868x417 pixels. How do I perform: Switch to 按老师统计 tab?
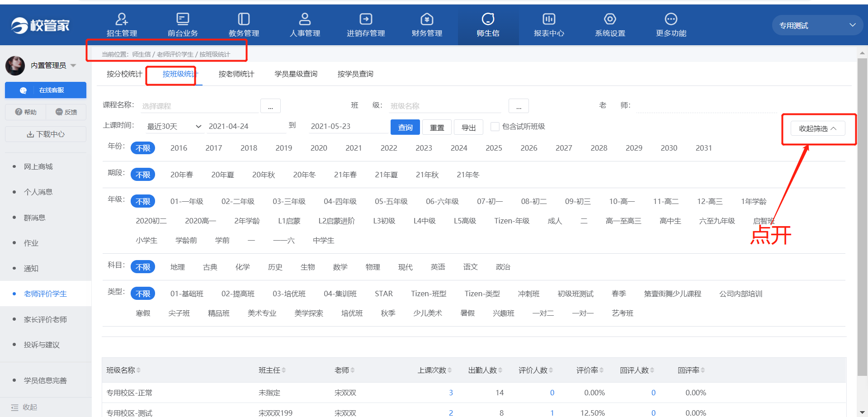point(236,74)
